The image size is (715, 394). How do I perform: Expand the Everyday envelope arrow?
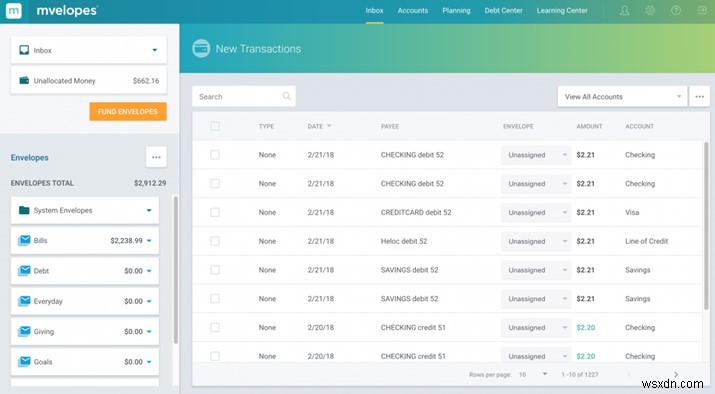click(149, 301)
